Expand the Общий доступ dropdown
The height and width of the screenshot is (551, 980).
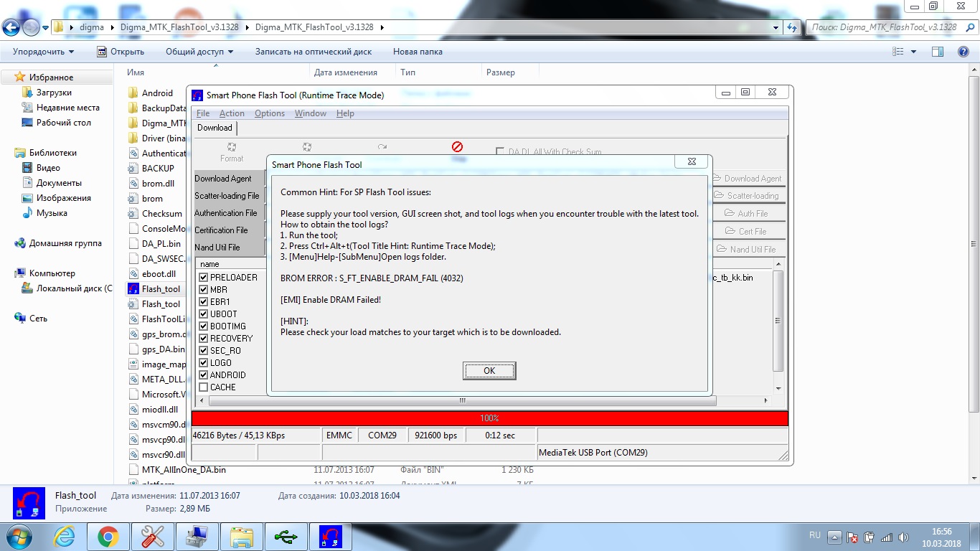[x=199, y=52]
